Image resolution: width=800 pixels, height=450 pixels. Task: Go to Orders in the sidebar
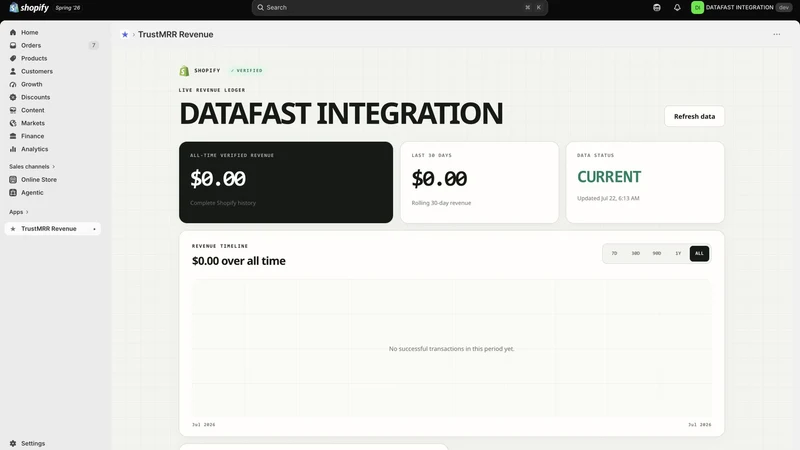[31, 45]
